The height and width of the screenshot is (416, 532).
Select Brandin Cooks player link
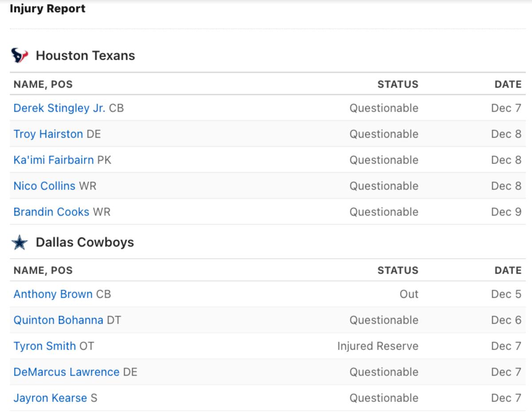51,212
